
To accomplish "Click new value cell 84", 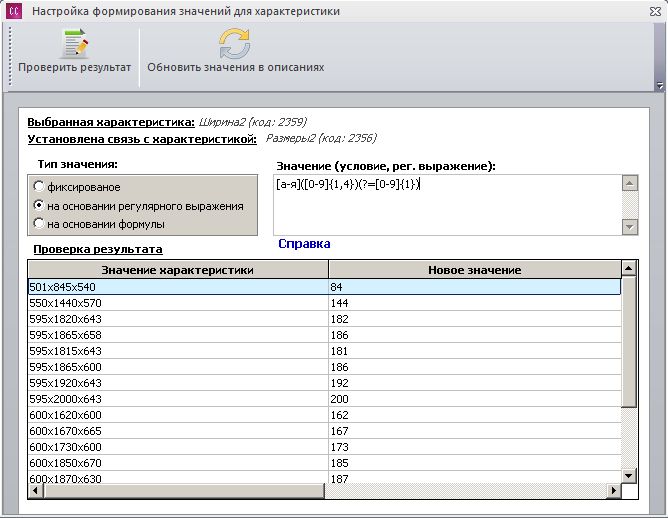I will (x=475, y=287).
